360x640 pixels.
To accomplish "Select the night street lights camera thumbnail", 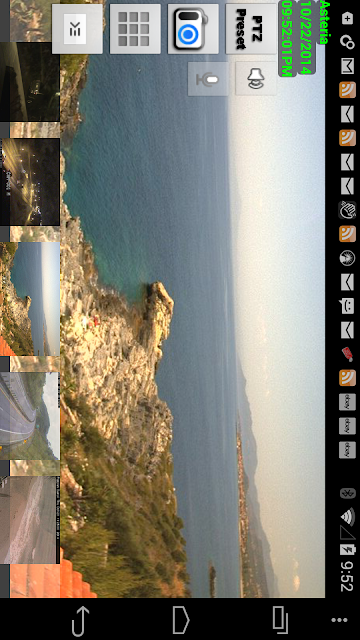I will pos(30,182).
